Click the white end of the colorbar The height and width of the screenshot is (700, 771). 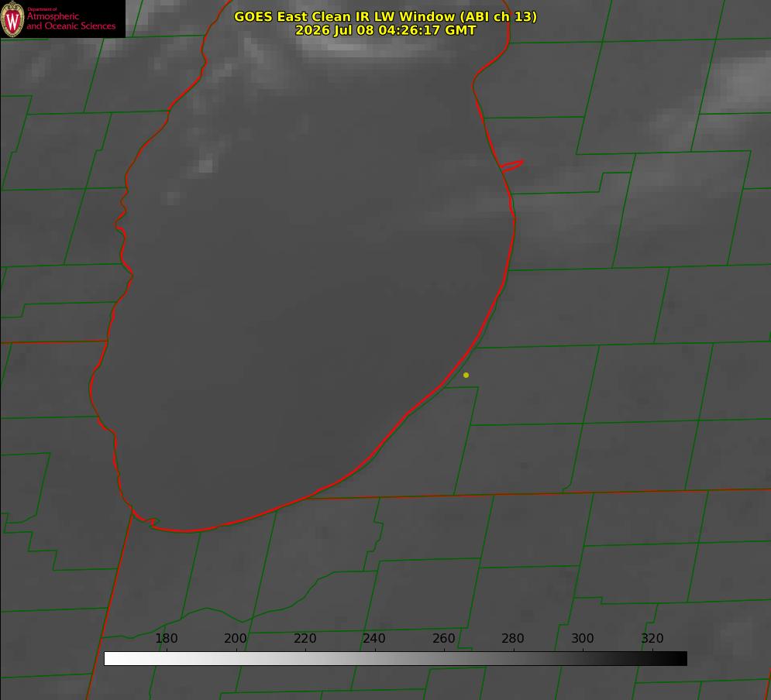(x=113, y=659)
